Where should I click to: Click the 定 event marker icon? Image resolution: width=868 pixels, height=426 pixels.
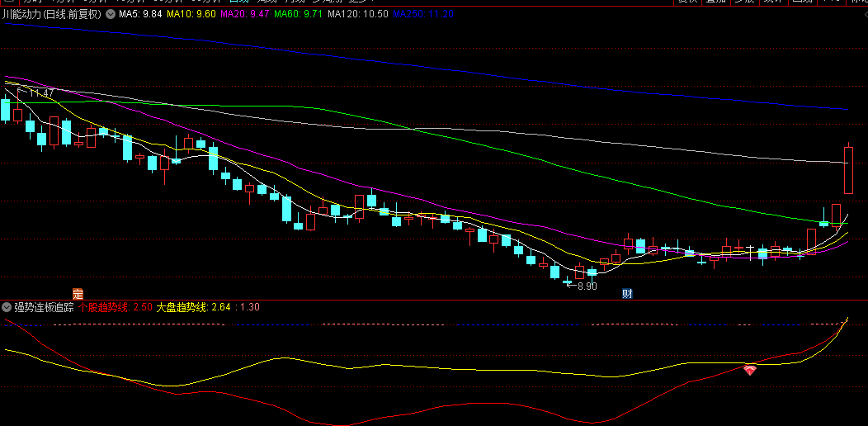coord(78,293)
